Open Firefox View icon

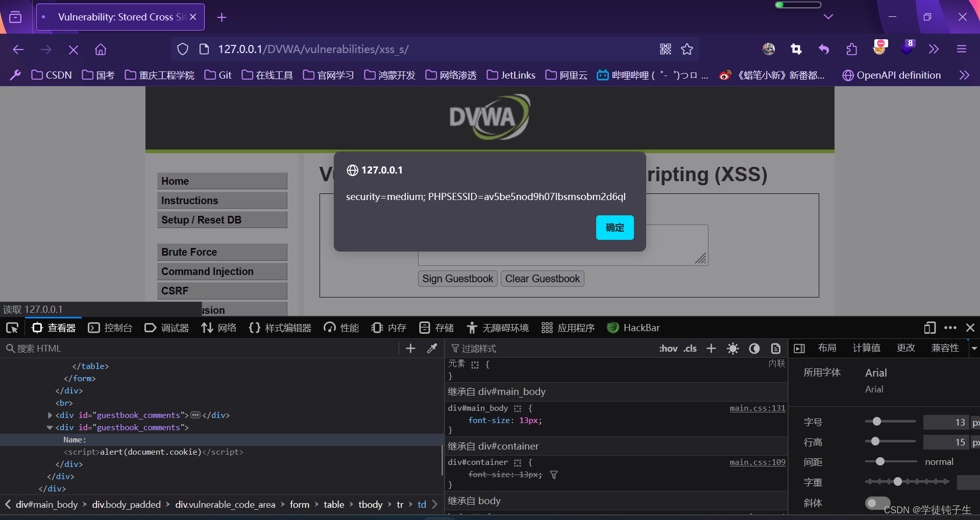pyautogui.click(x=16, y=17)
